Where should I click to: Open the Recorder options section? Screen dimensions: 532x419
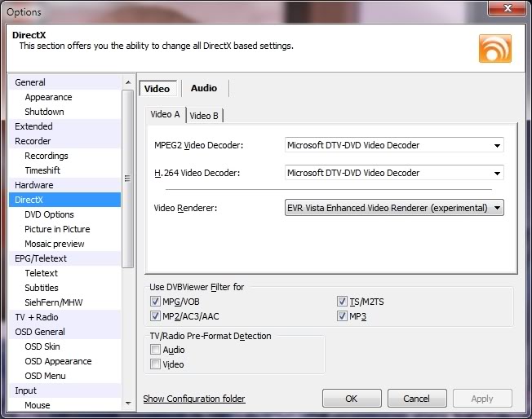click(64, 141)
